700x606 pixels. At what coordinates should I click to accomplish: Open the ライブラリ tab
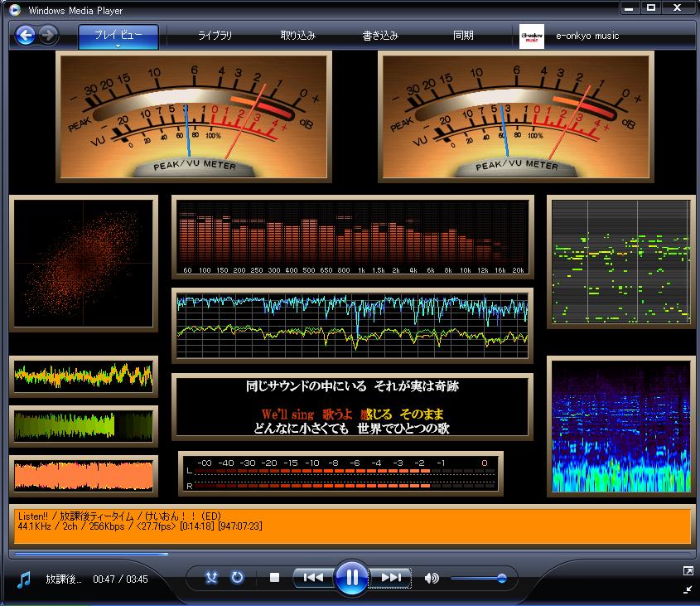215,36
